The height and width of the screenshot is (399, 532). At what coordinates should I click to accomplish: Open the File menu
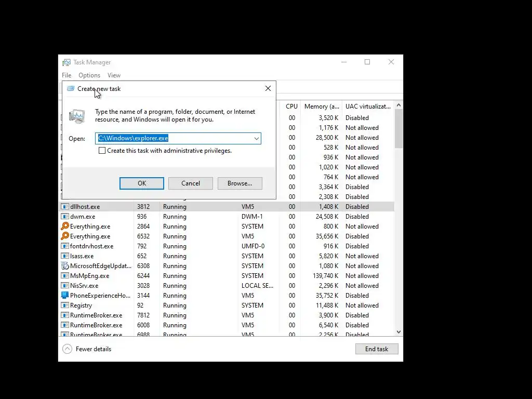click(x=66, y=75)
